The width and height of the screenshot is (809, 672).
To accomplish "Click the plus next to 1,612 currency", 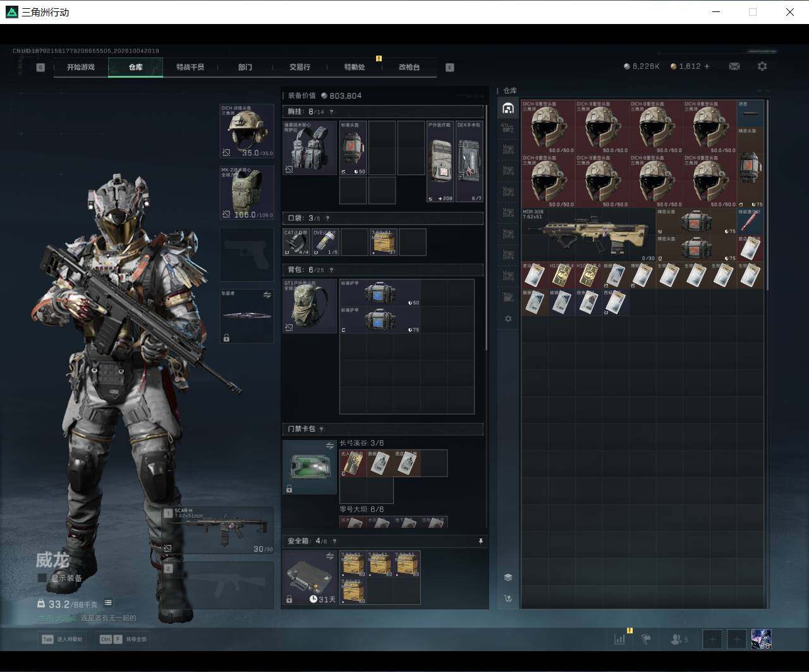I will coord(707,66).
